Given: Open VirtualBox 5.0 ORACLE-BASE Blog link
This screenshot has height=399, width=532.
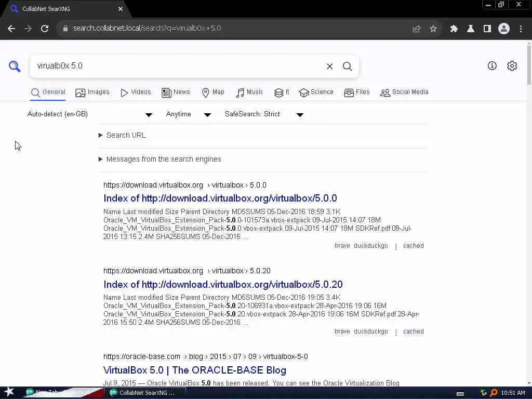Looking at the screenshot, I should pyautogui.click(x=194, y=370).
